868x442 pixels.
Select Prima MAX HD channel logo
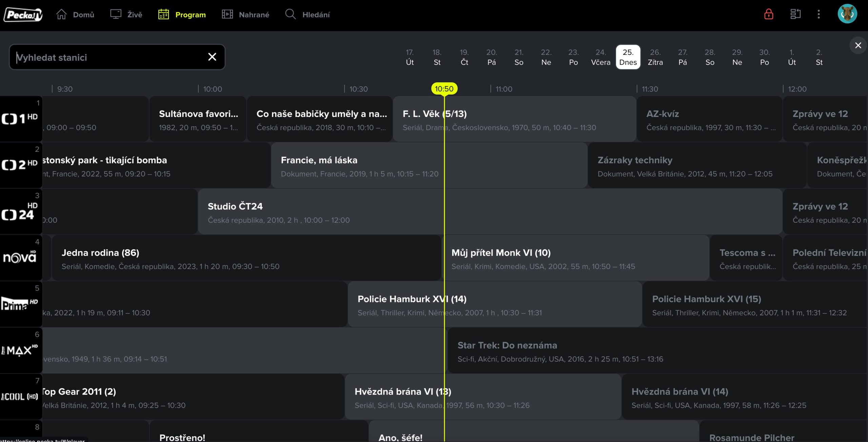point(21,350)
